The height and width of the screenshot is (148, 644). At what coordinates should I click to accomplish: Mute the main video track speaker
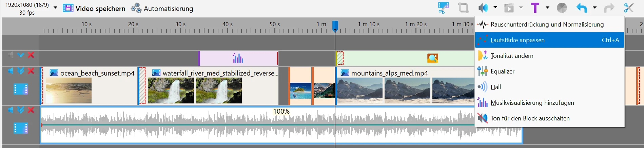(x=11, y=71)
